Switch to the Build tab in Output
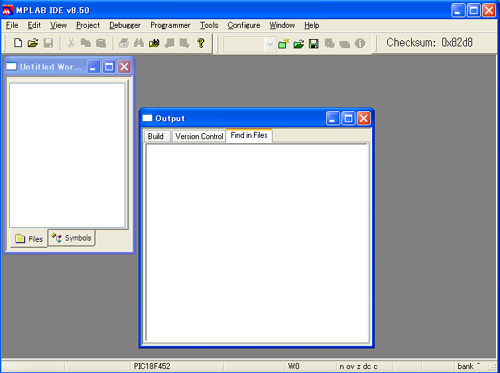 tap(156, 136)
